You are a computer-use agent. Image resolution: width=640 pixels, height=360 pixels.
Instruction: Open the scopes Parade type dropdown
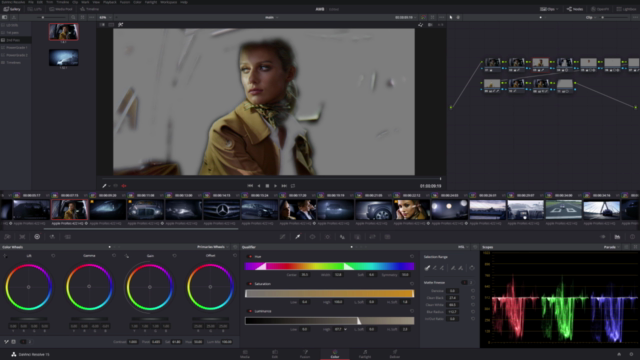click(x=612, y=247)
